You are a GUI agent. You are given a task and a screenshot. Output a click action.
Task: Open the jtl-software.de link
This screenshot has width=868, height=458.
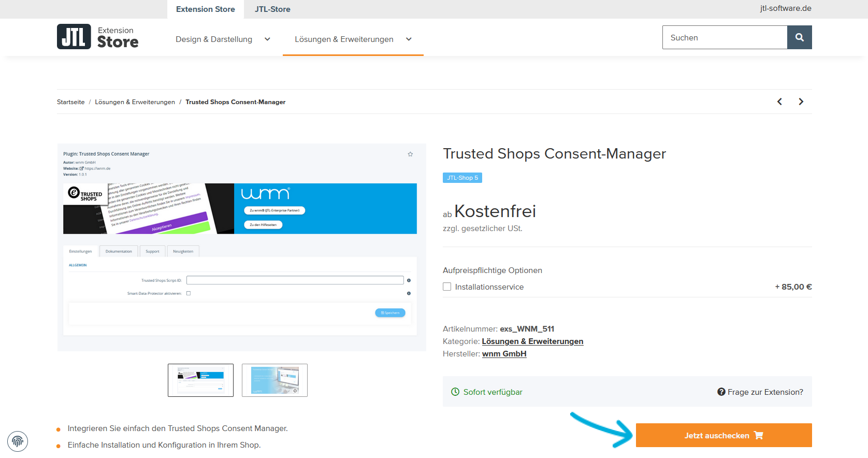point(786,8)
